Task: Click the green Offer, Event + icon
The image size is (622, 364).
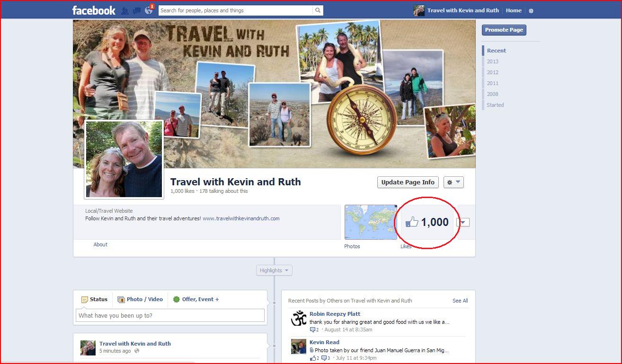Action: [176, 299]
